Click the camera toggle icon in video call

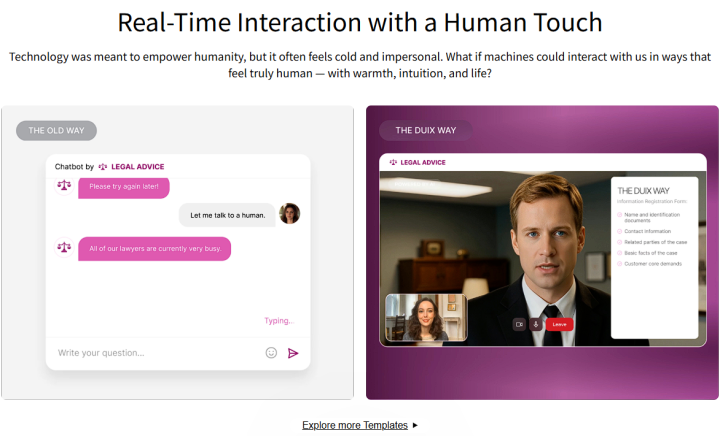519,324
